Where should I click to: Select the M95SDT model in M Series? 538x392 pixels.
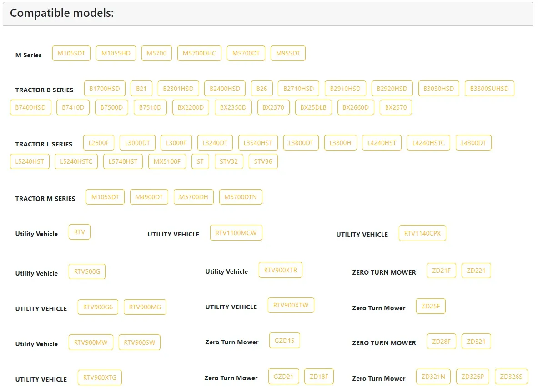click(288, 53)
